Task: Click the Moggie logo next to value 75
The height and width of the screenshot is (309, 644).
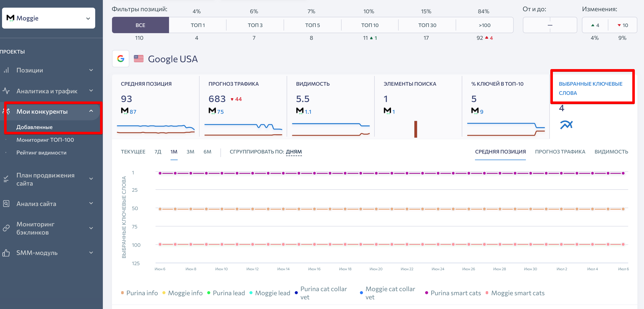Action: click(x=212, y=111)
